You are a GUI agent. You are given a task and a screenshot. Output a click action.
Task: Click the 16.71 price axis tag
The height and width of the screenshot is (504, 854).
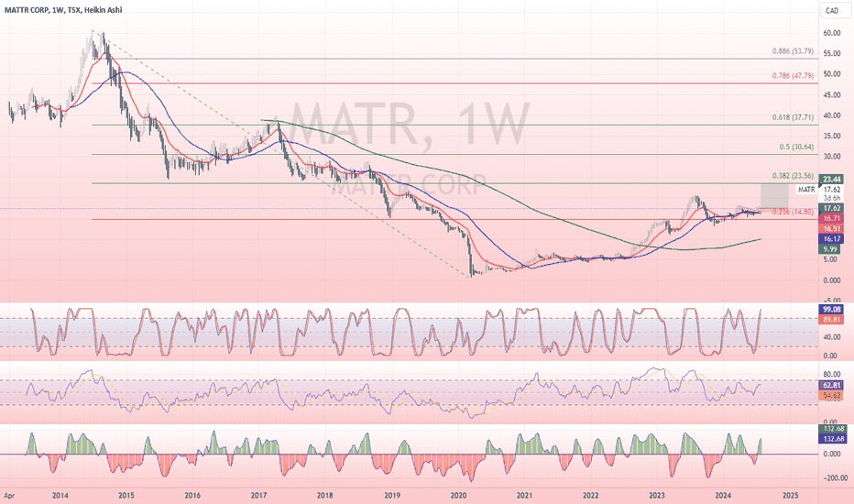click(x=832, y=218)
